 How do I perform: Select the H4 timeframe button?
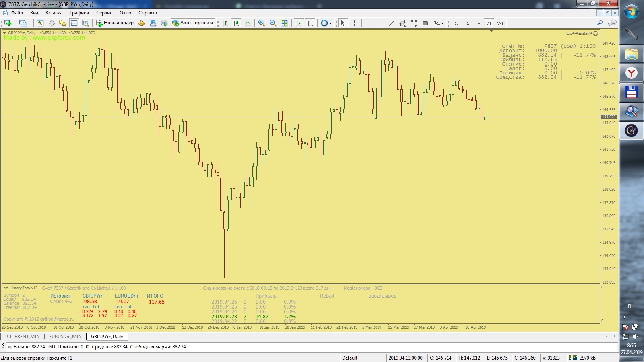click(x=477, y=23)
